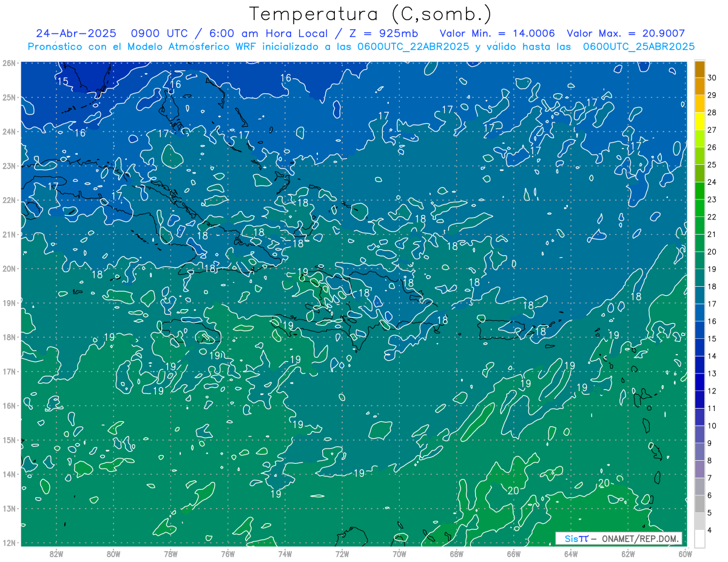
Task: Click "Valor Min. = 14.0006" text
Action: (x=497, y=33)
